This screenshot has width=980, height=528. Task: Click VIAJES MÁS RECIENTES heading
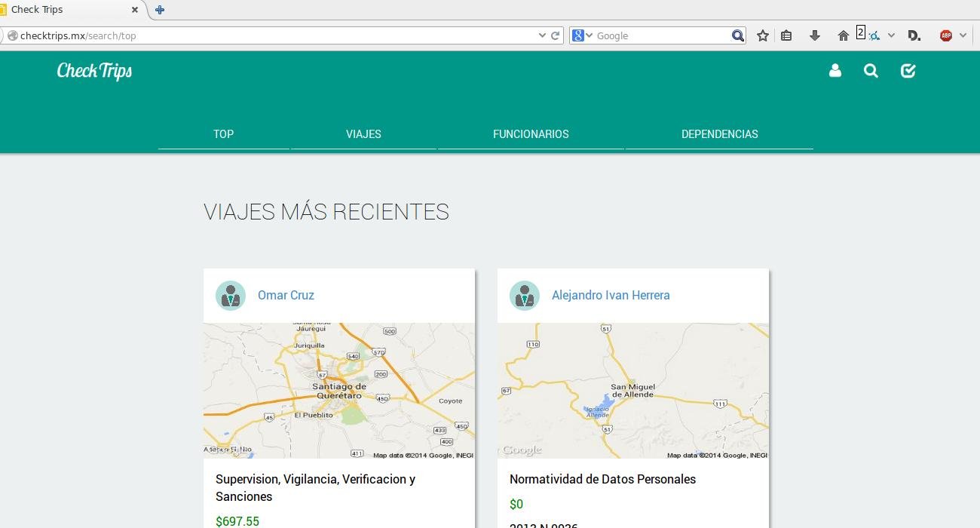point(326,212)
